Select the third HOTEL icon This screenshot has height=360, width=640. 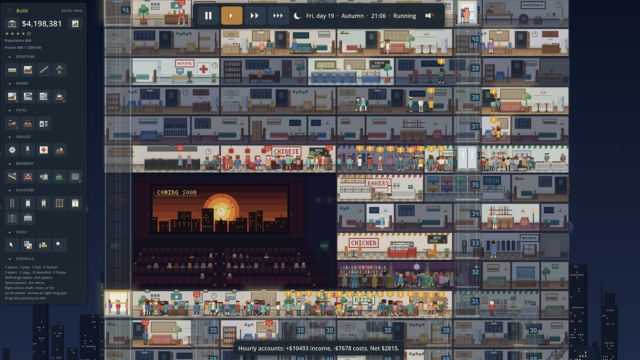44,123
